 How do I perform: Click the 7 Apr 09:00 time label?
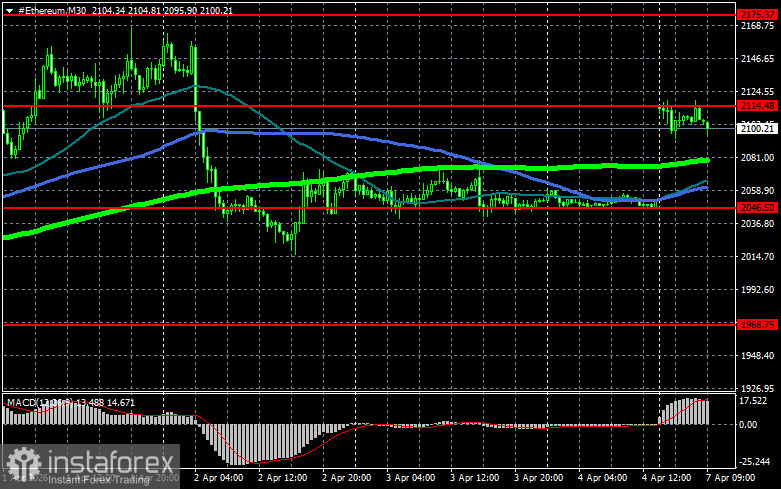(x=731, y=478)
